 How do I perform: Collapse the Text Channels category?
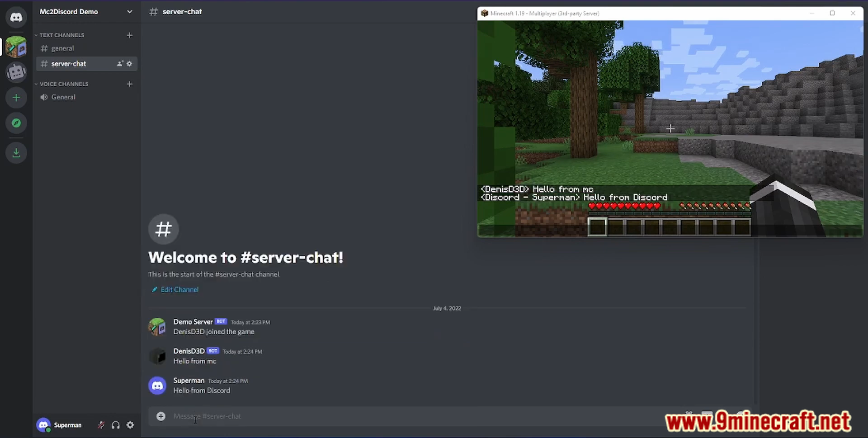tap(61, 35)
